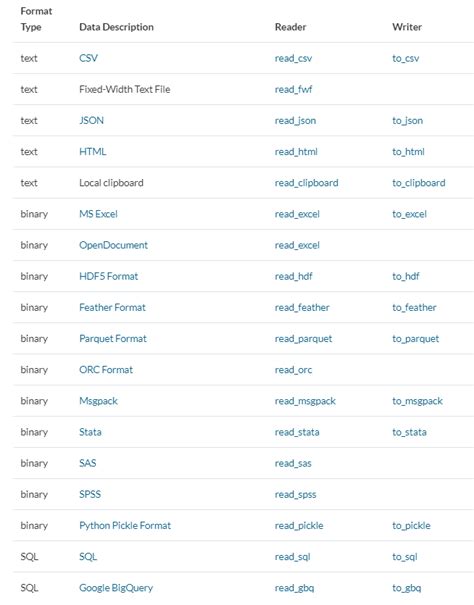Viewport: 474px width, 605px height.
Task: Open the Msgpack description link
Action: click(98, 401)
